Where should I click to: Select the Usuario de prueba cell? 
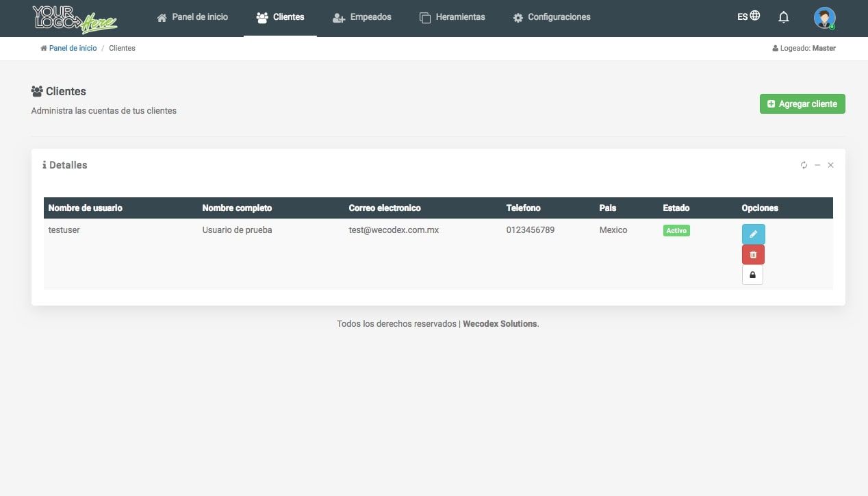click(x=238, y=230)
